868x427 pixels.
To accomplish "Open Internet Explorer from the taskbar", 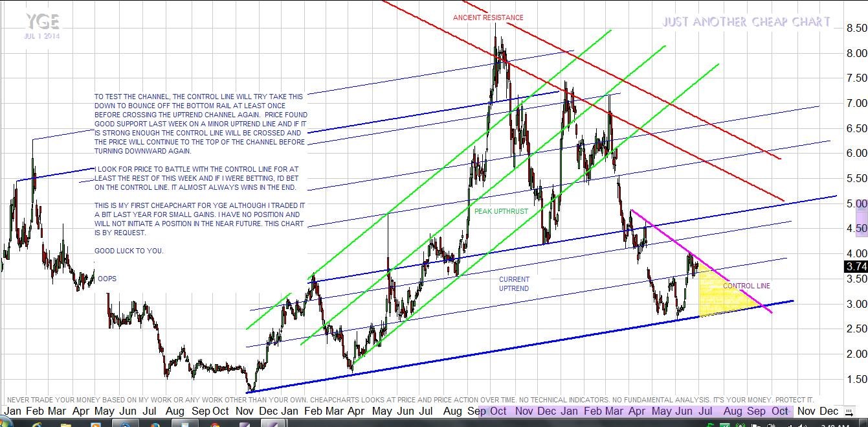I will pos(36,424).
